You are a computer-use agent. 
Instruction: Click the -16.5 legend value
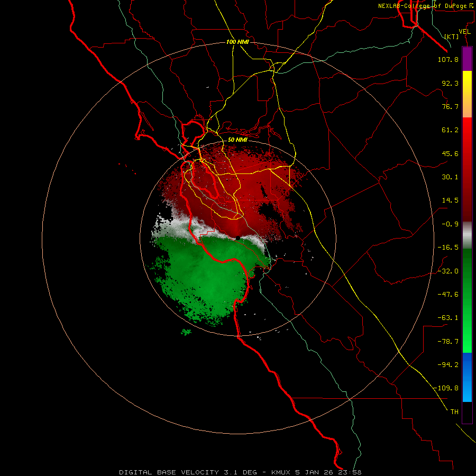pos(448,248)
